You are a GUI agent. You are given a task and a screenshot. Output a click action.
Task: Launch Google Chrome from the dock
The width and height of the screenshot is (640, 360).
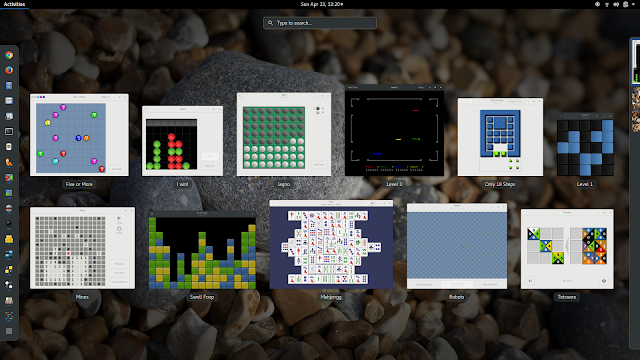[9, 55]
